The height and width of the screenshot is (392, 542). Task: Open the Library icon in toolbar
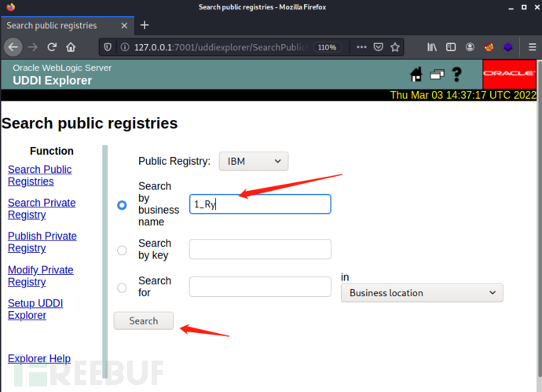432,47
